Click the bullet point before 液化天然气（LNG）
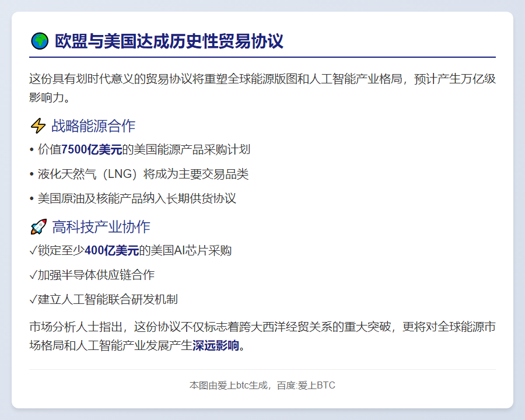 (x=30, y=174)
